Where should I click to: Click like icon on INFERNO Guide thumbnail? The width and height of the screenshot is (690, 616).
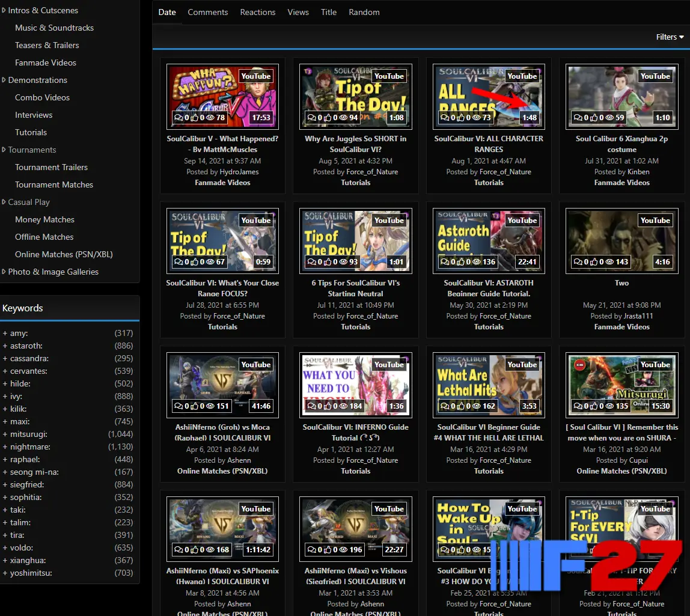[327, 406]
